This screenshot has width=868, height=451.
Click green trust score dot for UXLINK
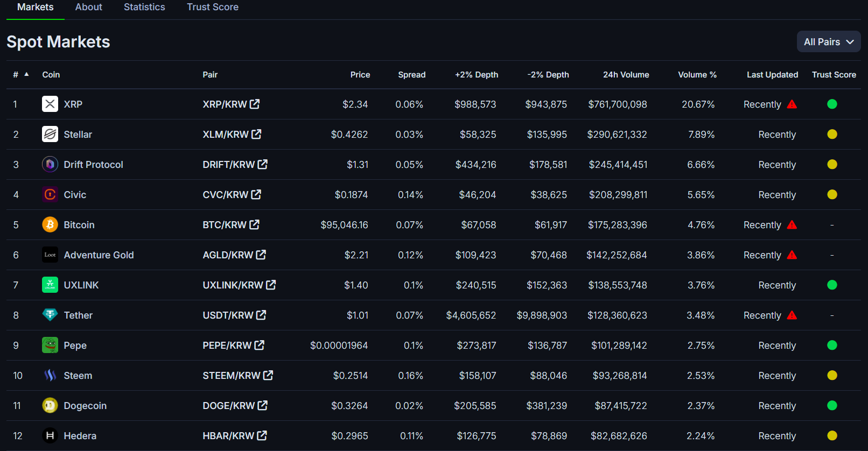click(832, 285)
